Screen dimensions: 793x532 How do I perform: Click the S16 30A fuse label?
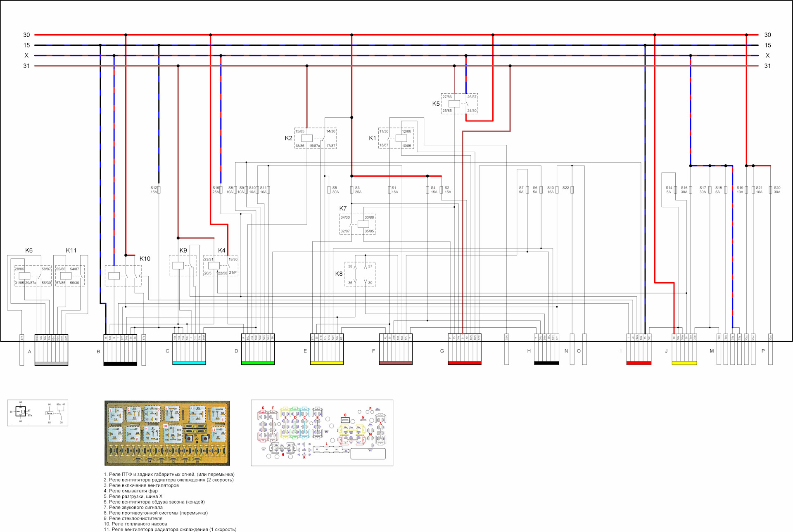tap(684, 190)
